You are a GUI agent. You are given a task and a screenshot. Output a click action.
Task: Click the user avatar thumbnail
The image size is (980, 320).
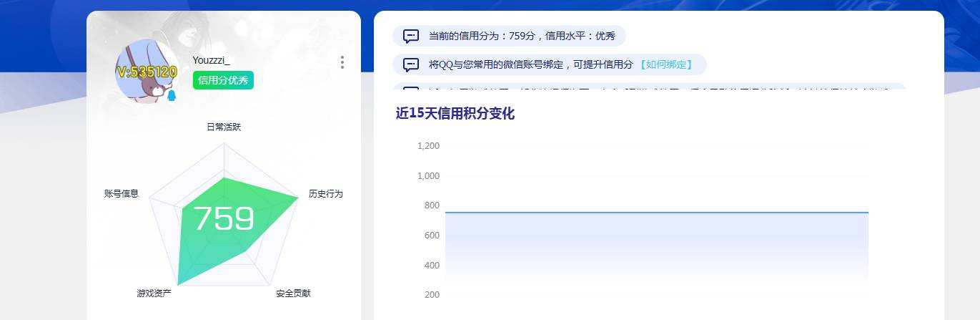tap(147, 72)
